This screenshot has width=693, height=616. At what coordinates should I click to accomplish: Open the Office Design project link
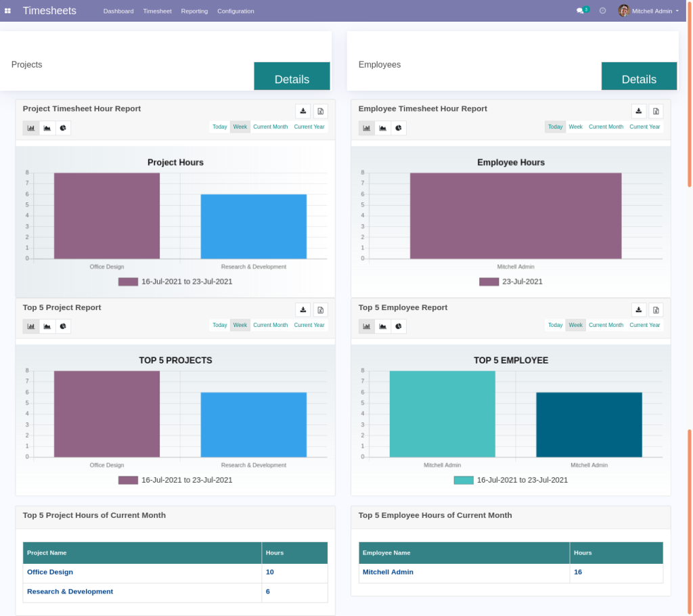tap(49, 572)
